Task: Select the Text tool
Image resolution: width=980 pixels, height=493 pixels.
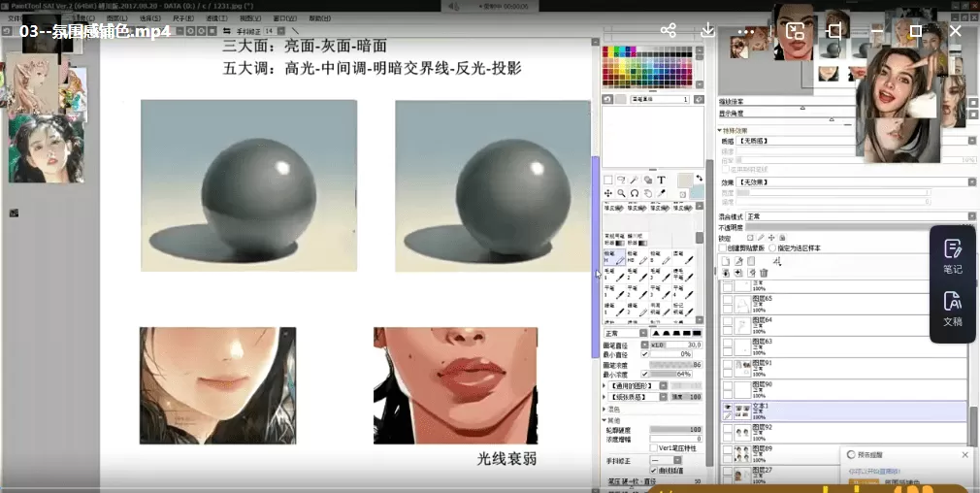Action: (x=661, y=180)
